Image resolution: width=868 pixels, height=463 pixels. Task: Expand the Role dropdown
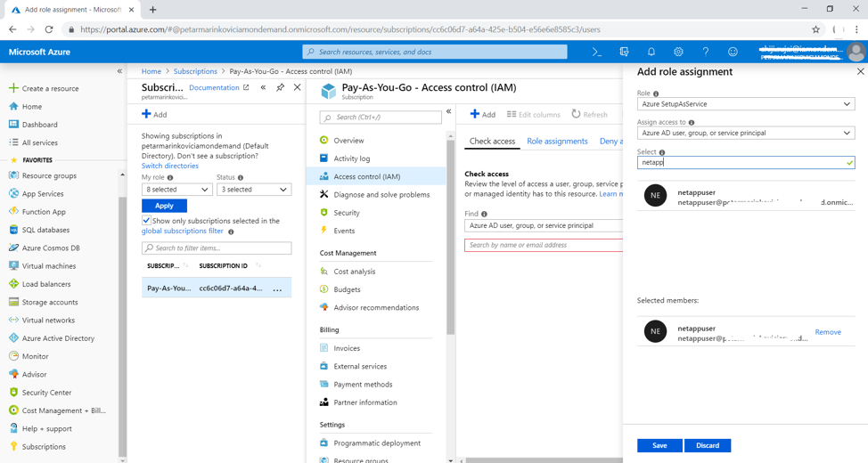click(745, 104)
